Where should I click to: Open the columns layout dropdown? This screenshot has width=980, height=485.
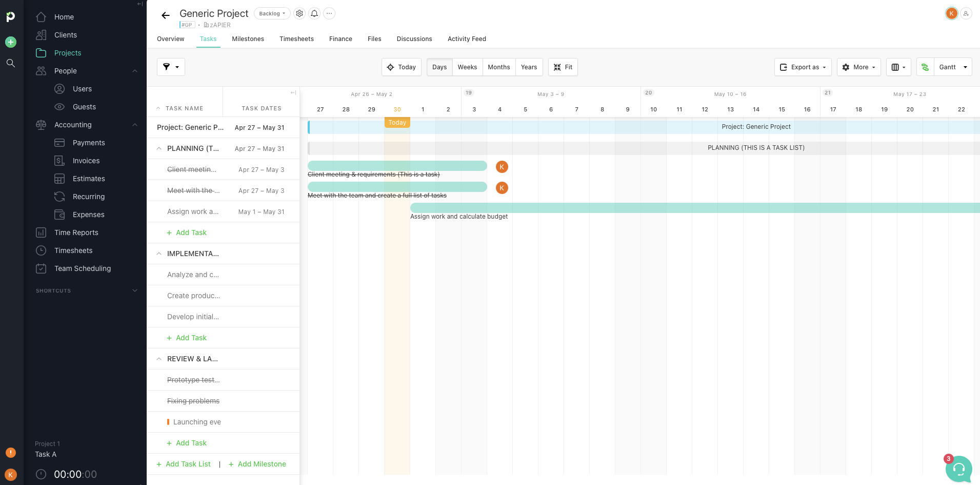[x=898, y=67]
